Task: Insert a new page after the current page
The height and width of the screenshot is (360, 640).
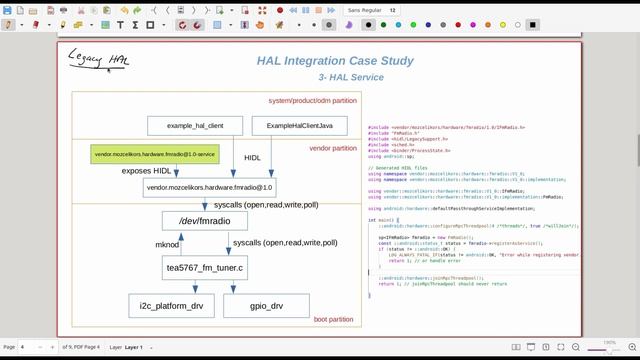Action: coord(220,10)
